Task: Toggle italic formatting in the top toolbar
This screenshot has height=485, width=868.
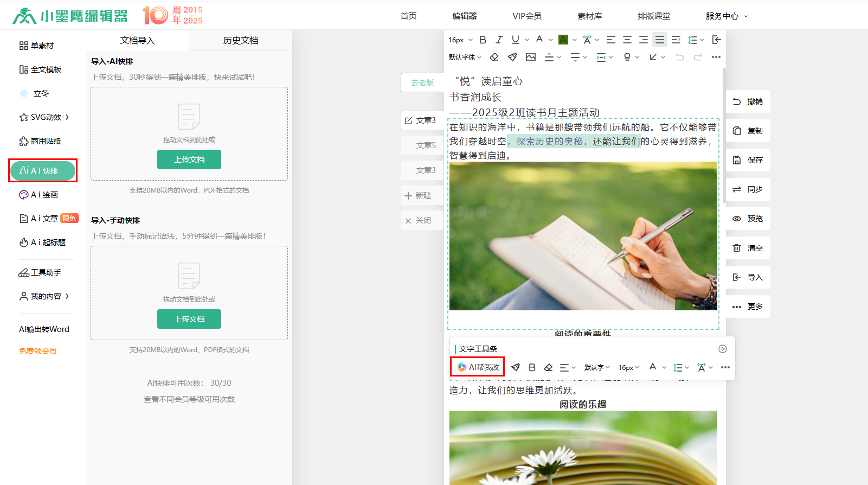Action: click(x=499, y=40)
